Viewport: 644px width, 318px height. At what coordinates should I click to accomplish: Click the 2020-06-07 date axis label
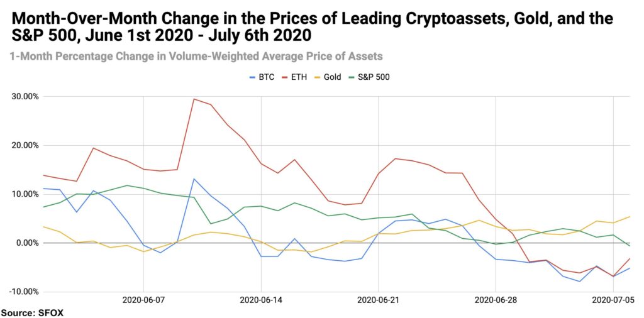pos(143,300)
